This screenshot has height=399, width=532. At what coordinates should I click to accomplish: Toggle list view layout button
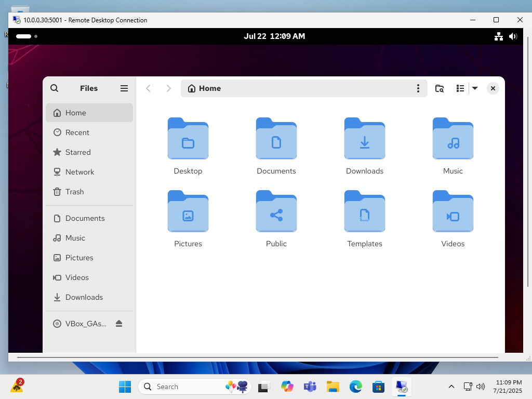tap(460, 88)
